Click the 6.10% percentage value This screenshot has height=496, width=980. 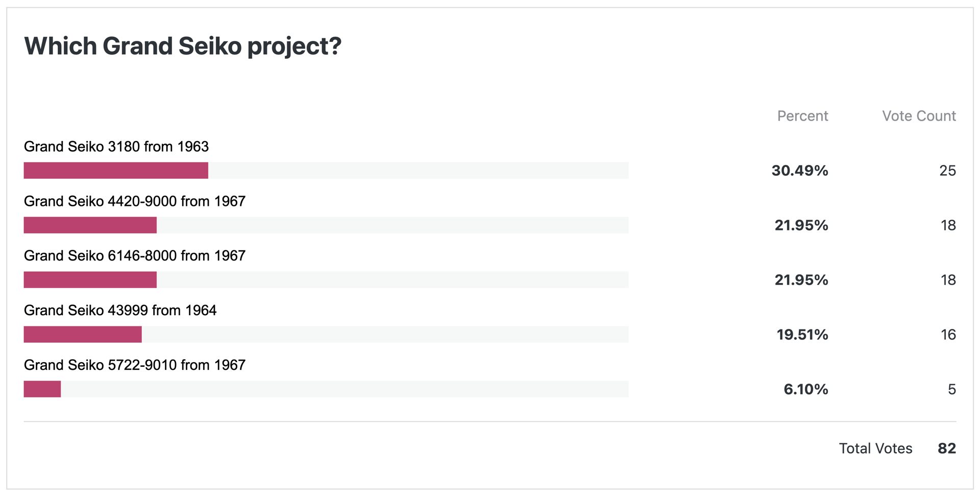[x=806, y=389]
